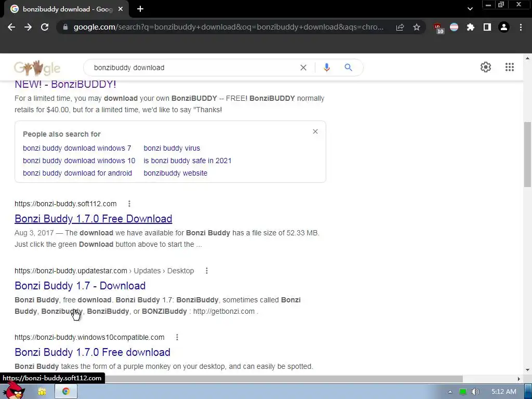Open more options for soft112.com result

tap(129, 204)
